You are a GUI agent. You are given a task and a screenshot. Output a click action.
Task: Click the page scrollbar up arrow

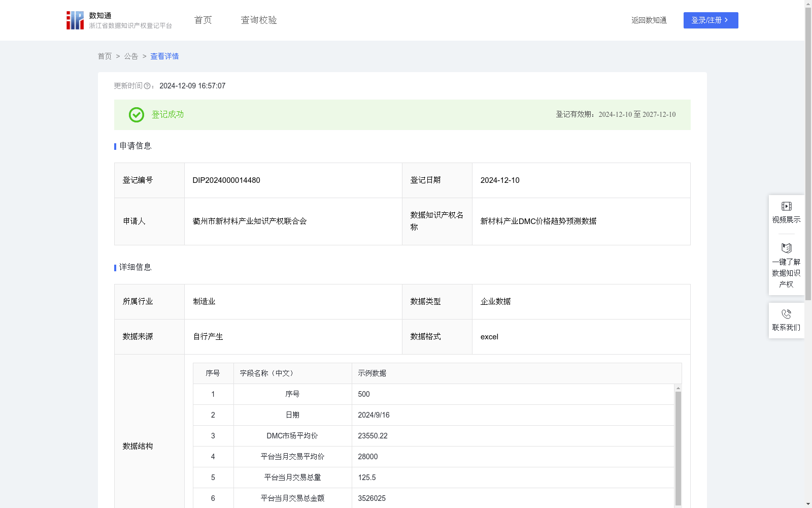click(x=808, y=4)
